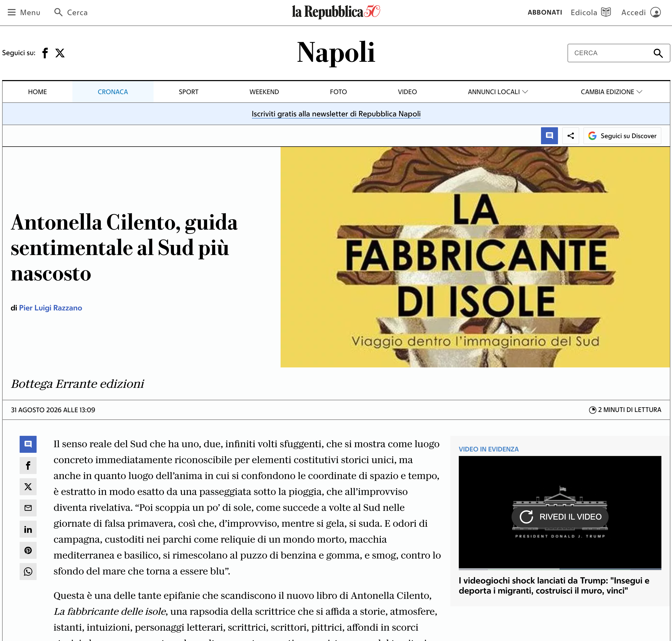Open author Pier Luigi Razzano's page

point(51,308)
